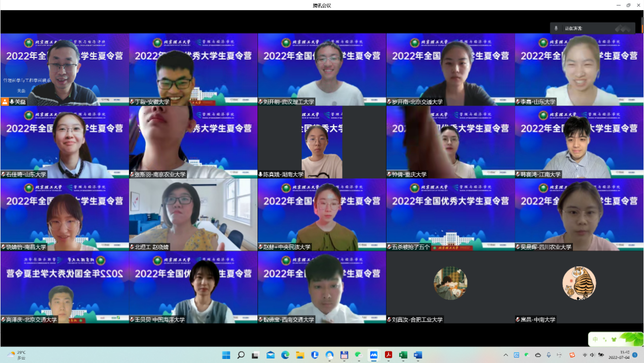The width and height of the screenshot is (644, 363).
Task: Click the muted mic icon for 魏德宝-西南交通大学
Action: pyautogui.click(x=261, y=320)
